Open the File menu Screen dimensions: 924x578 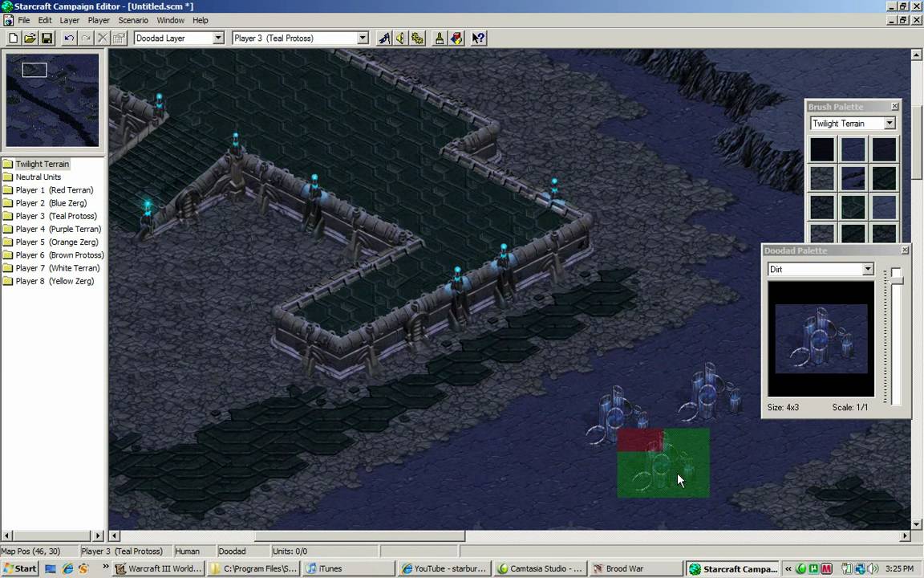(23, 20)
